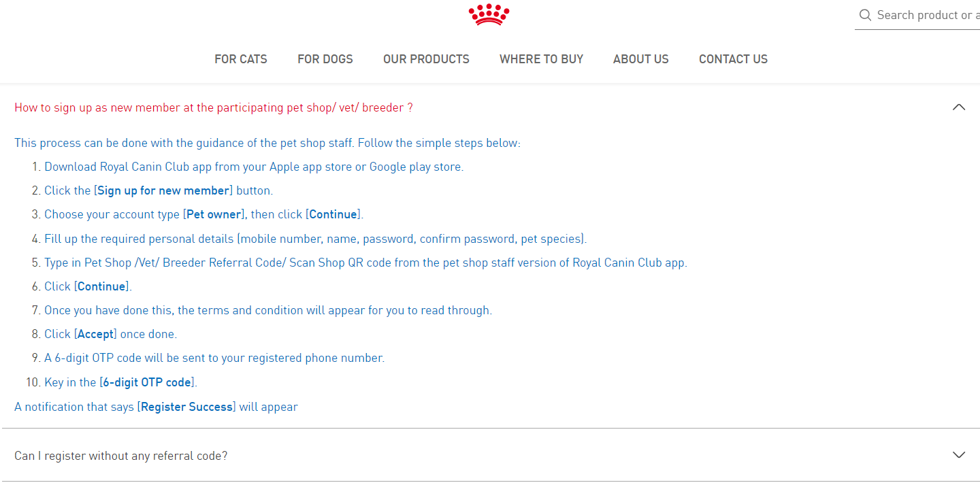Open the FOR DOGS menu
Viewport: 980px width, 485px height.
325,59
